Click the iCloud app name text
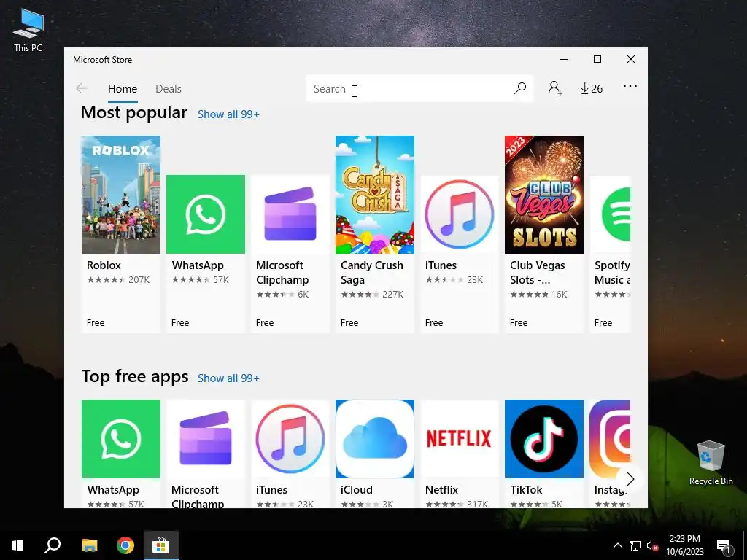Image resolution: width=747 pixels, height=560 pixels. click(x=356, y=489)
